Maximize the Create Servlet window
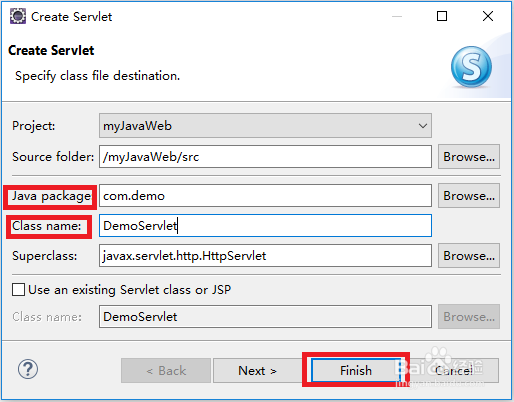 442,16
